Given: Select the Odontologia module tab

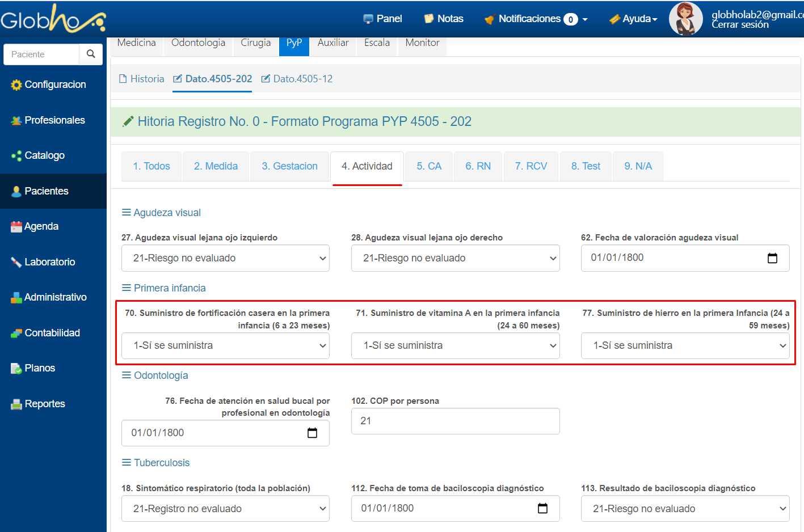Looking at the screenshot, I should pos(198,43).
